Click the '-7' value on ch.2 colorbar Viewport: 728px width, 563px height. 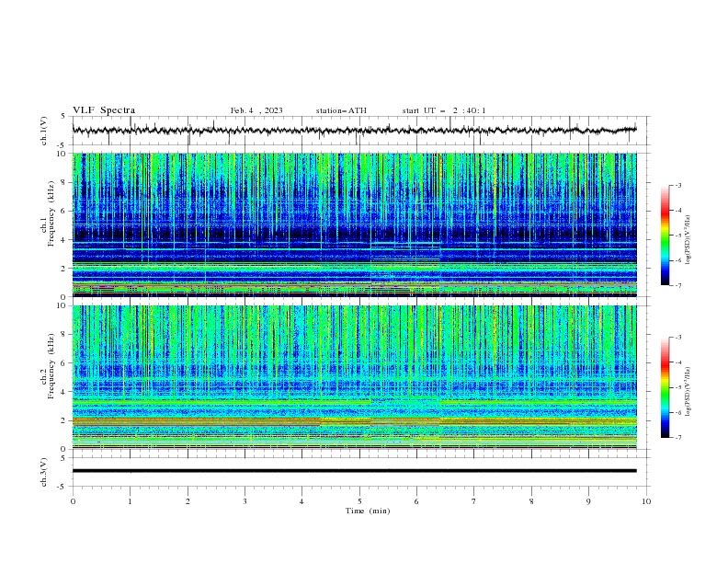[x=678, y=438]
